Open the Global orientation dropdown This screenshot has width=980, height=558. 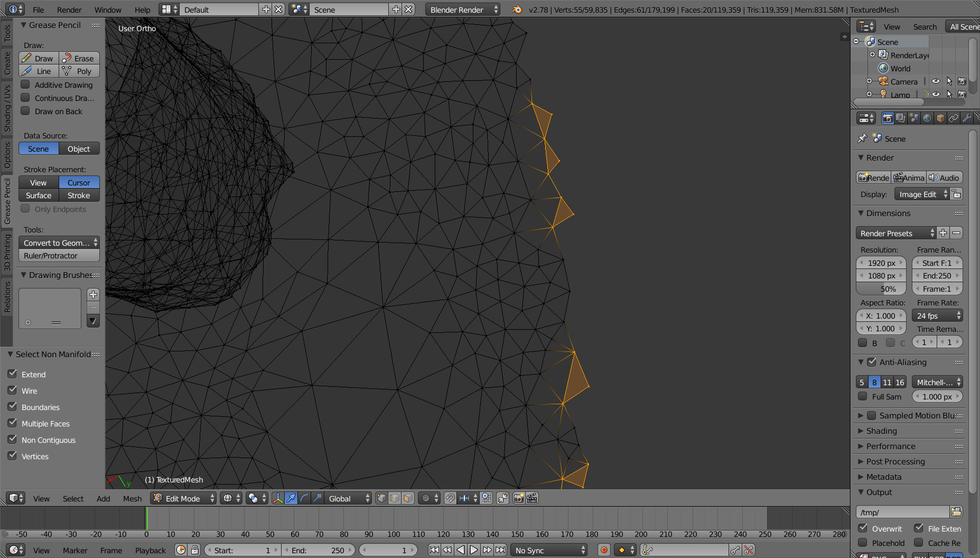coord(348,498)
